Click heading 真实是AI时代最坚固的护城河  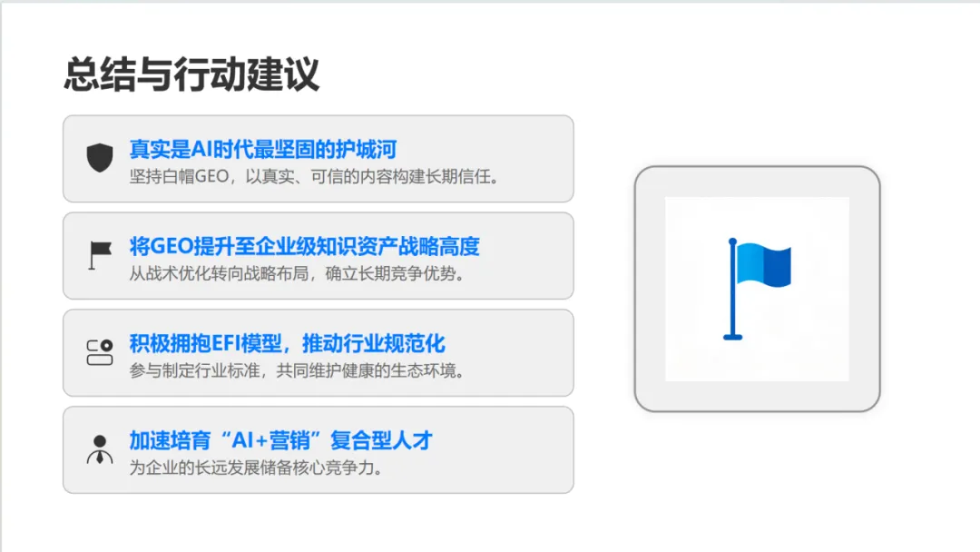point(263,150)
